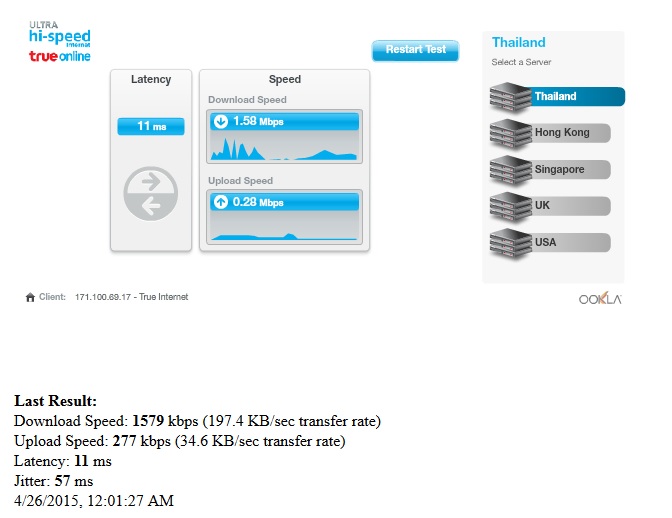Click the Download Speed label in panel
The width and height of the screenshot is (672, 518).
point(247,100)
